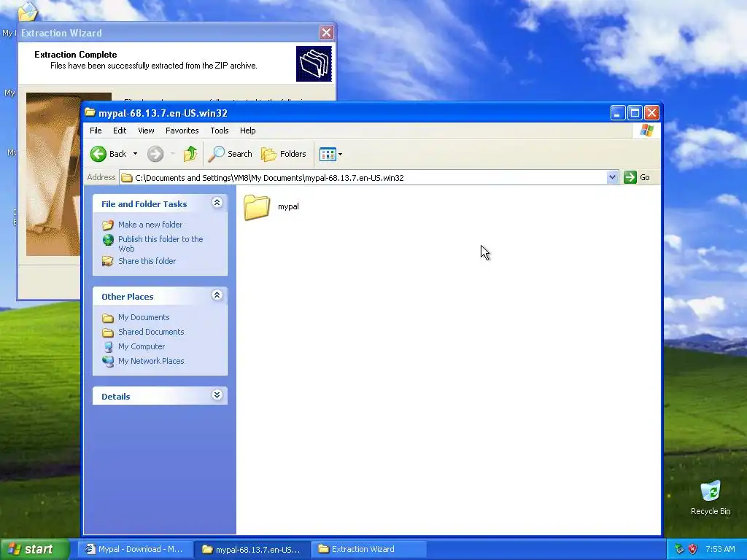Click the My Computer icon in sidebar
Image resolution: width=747 pixels, height=560 pixels.
[108, 346]
